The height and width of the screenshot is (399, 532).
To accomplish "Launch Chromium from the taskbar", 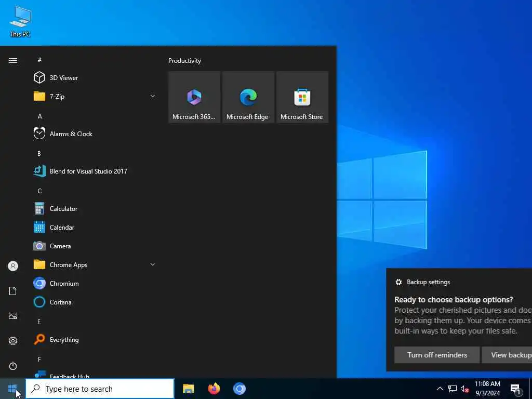I will (x=239, y=389).
